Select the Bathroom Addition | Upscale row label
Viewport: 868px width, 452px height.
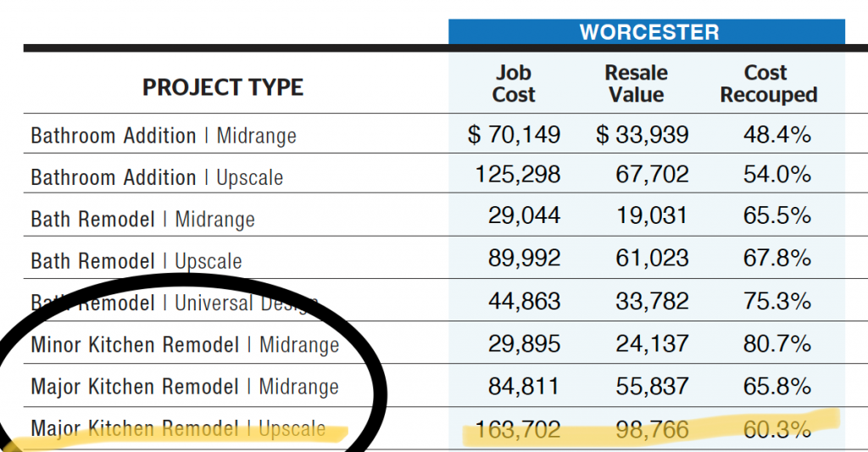157,177
